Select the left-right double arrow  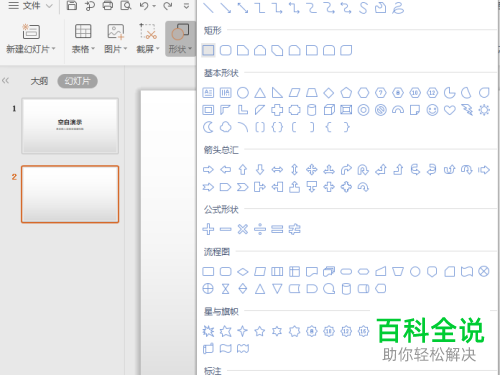coord(277,170)
